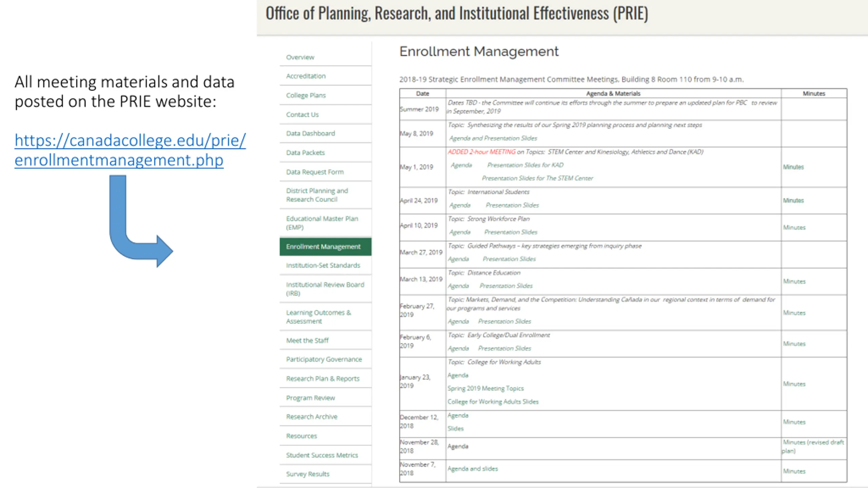The image size is (868, 488).
Task: Open April 24 International Students Agenda
Action: pyautogui.click(x=460, y=205)
